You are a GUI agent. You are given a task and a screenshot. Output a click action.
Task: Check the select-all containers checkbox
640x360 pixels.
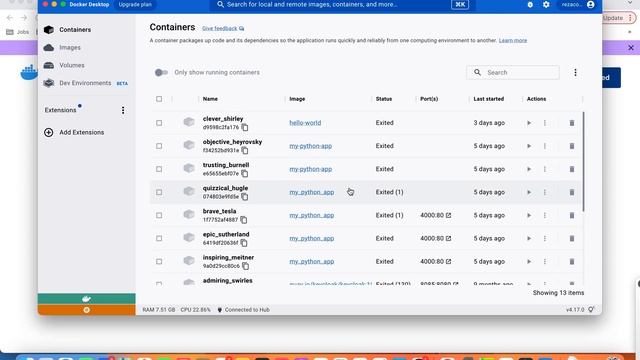coord(159,99)
